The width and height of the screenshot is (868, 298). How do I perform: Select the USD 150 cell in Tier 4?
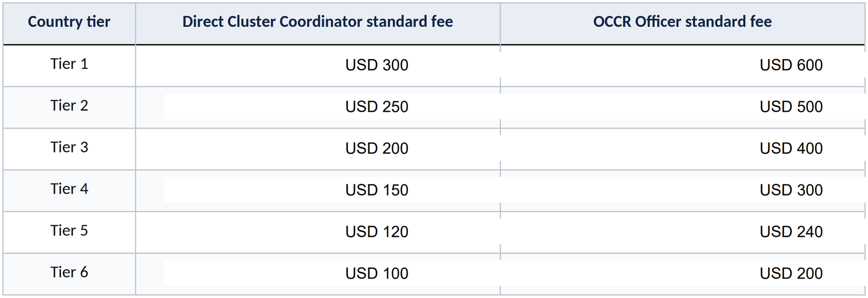coord(376,190)
